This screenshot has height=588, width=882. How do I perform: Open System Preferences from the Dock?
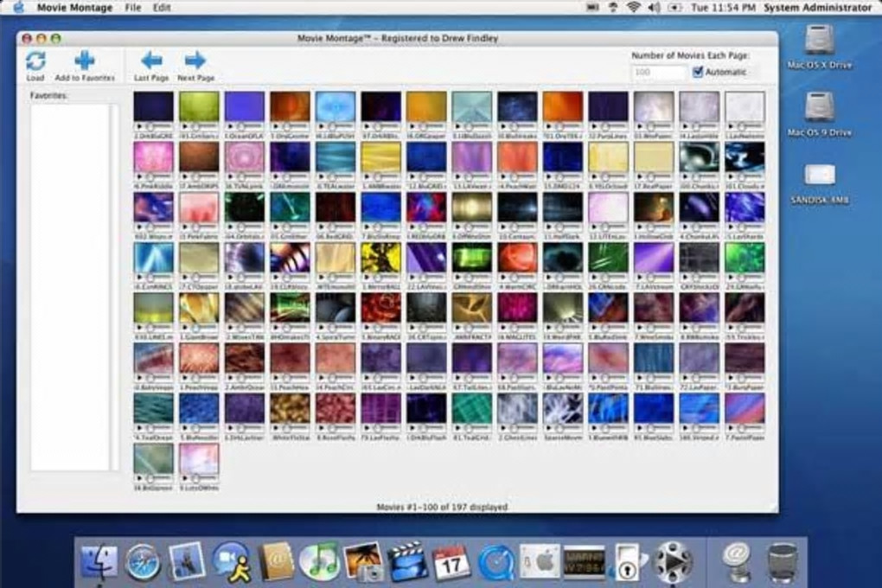click(540, 561)
